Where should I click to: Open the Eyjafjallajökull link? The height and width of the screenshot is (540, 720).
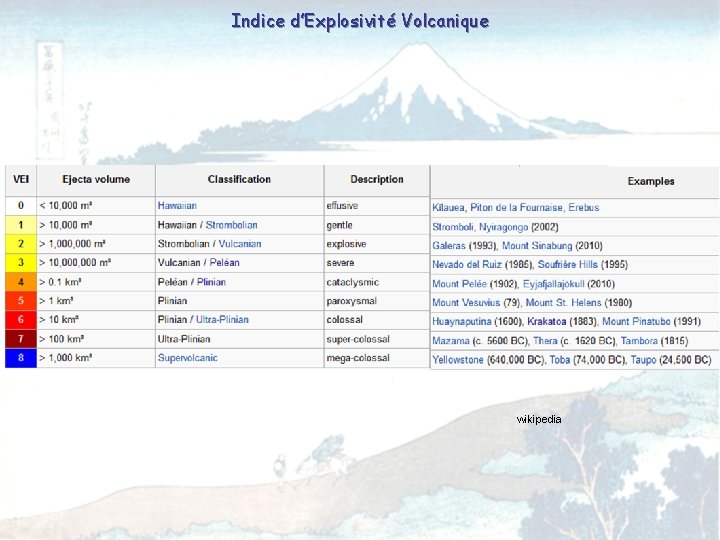[553, 284]
